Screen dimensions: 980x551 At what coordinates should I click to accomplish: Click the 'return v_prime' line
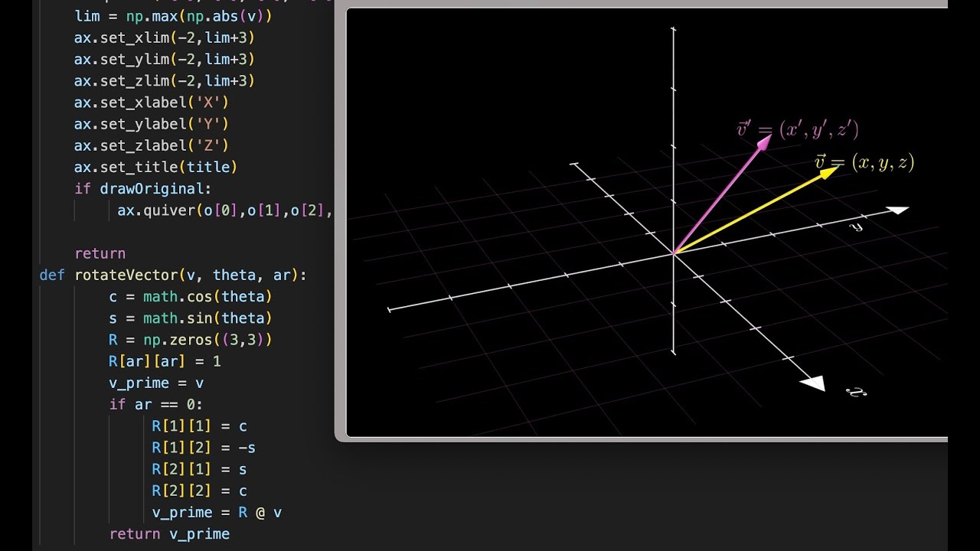pos(169,534)
